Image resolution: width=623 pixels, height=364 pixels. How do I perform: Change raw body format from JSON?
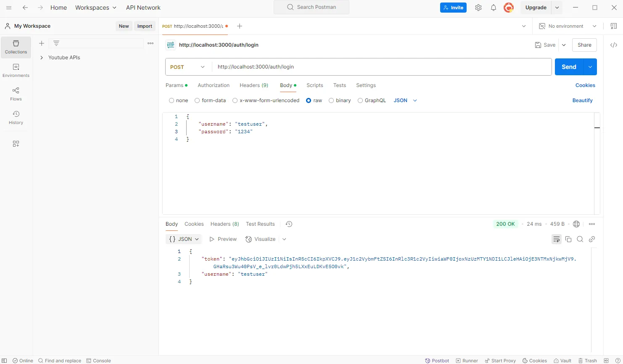coord(405,100)
